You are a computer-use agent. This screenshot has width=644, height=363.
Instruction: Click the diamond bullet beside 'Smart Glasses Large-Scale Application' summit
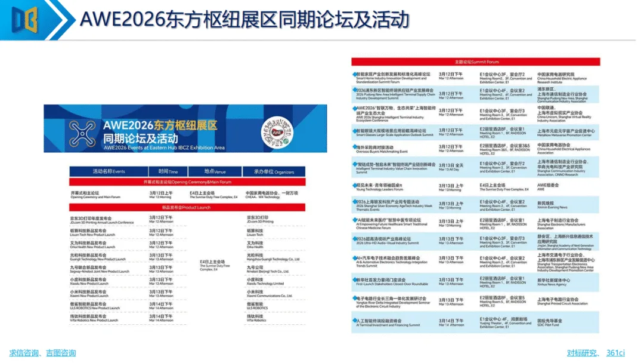tap(354, 131)
